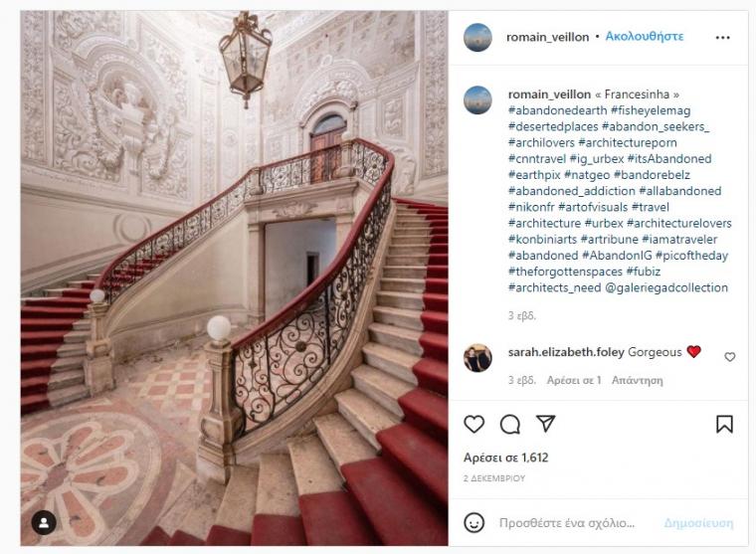Viewport: 756px width, 554px height.
Task: Open the emoji picker smiley icon
Action: (x=473, y=522)
